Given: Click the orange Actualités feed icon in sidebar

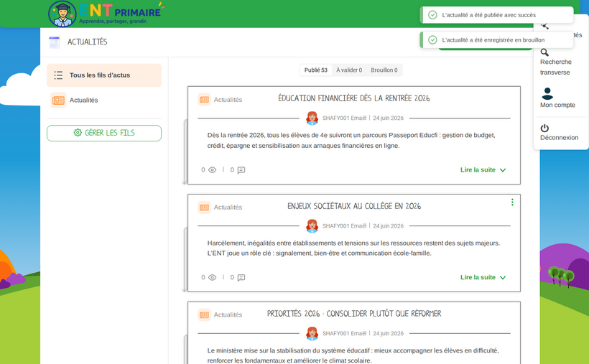Looking at the screenshot, I should (x=58, y=101).
